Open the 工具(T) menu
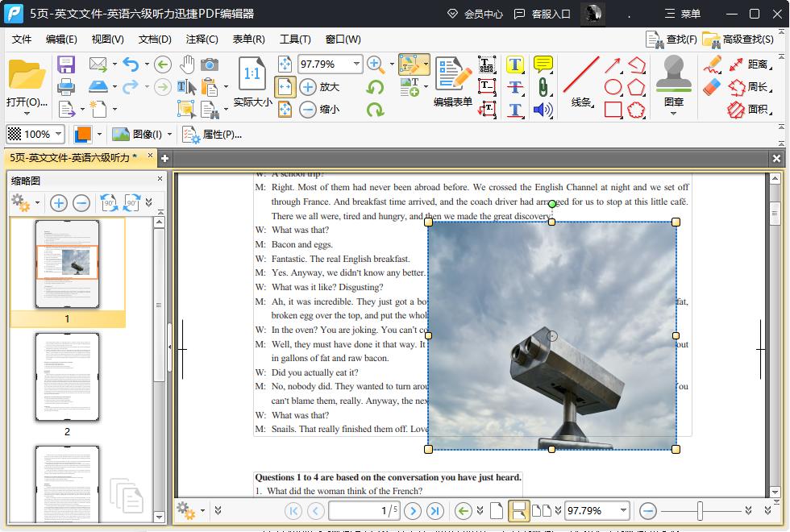 pyautogui.click(x=295, y=39)
